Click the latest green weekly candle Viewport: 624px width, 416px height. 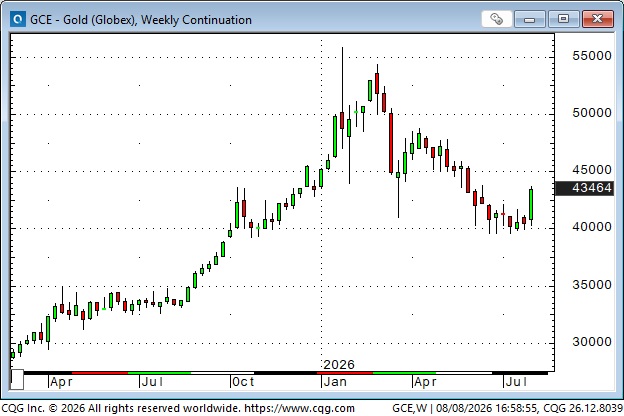click(531, 204)
